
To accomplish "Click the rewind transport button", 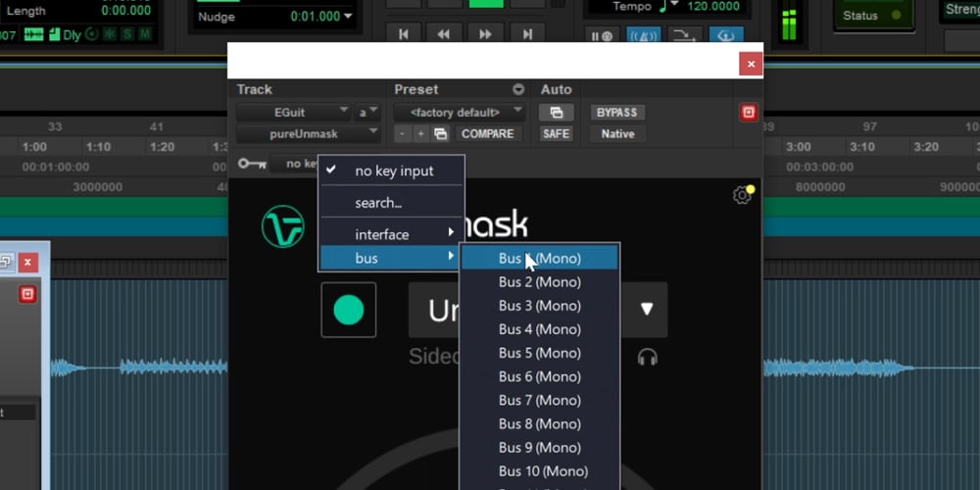I will click(444, 34).
